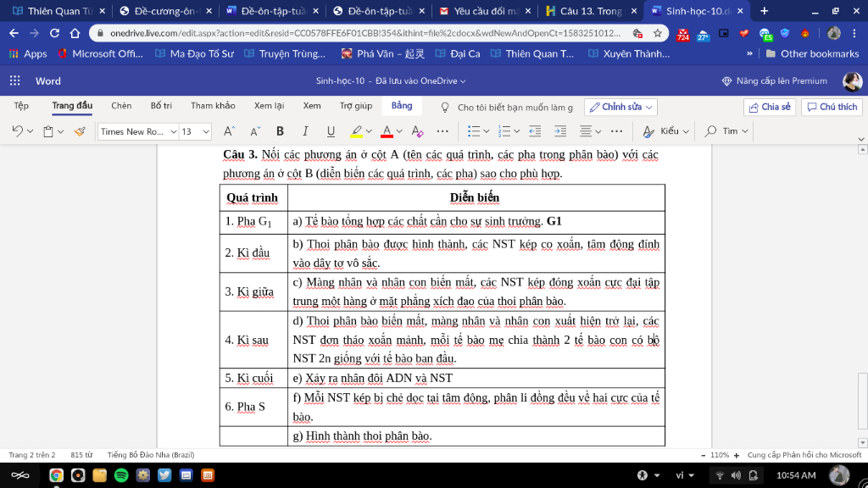Image resolution: width=868 pixels, height=488 pixels.
Task: Open more font options ellipsis
Action: click(442, 131)
